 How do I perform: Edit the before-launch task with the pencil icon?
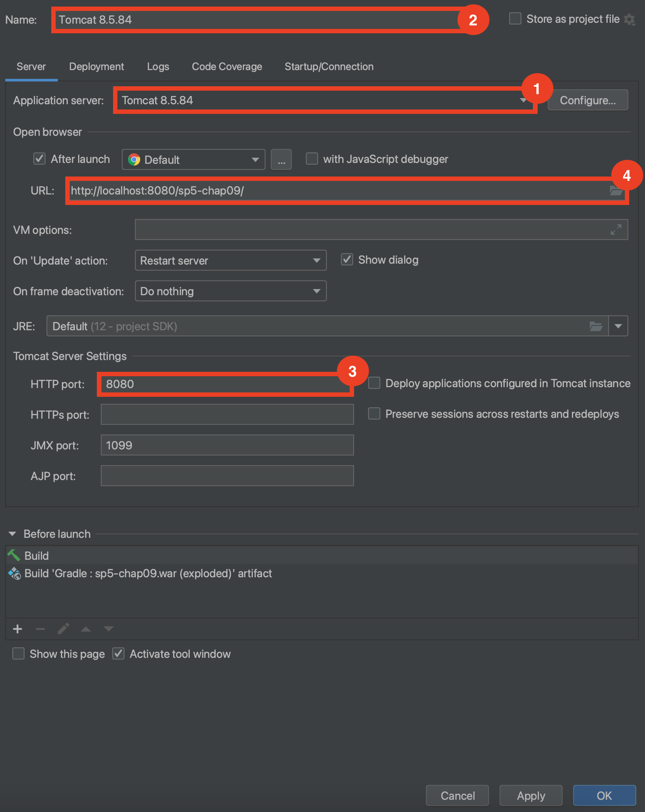click(x=63, y=629)
